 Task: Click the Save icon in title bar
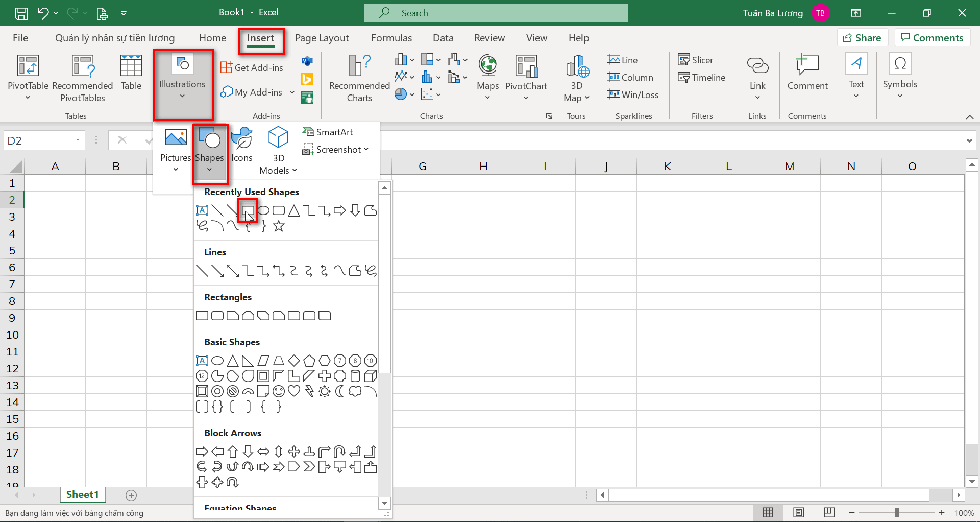pos(21,13)
